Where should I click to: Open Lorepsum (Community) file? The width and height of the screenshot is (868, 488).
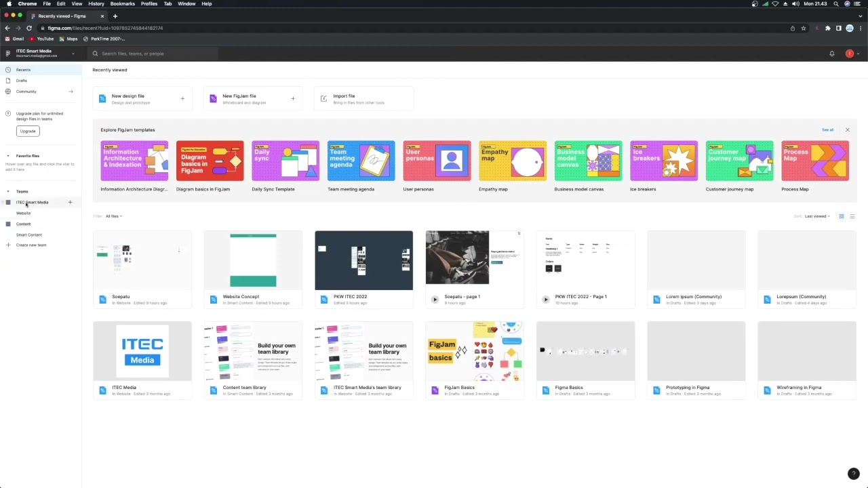click(x=807, y=269)
